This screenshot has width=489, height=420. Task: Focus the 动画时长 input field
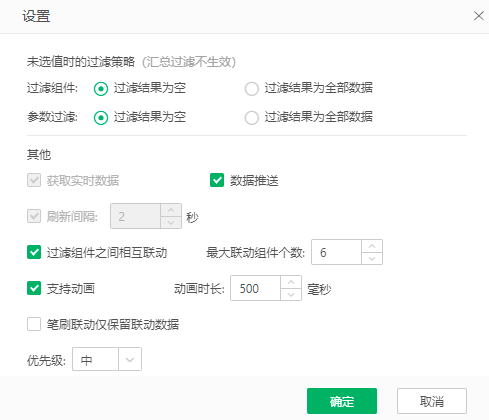pos(255,288)
